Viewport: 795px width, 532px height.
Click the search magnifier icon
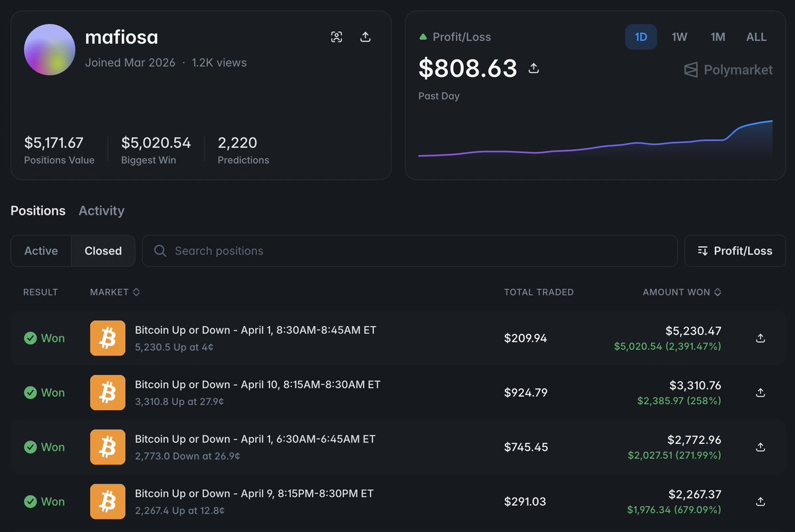coord(160,251)
